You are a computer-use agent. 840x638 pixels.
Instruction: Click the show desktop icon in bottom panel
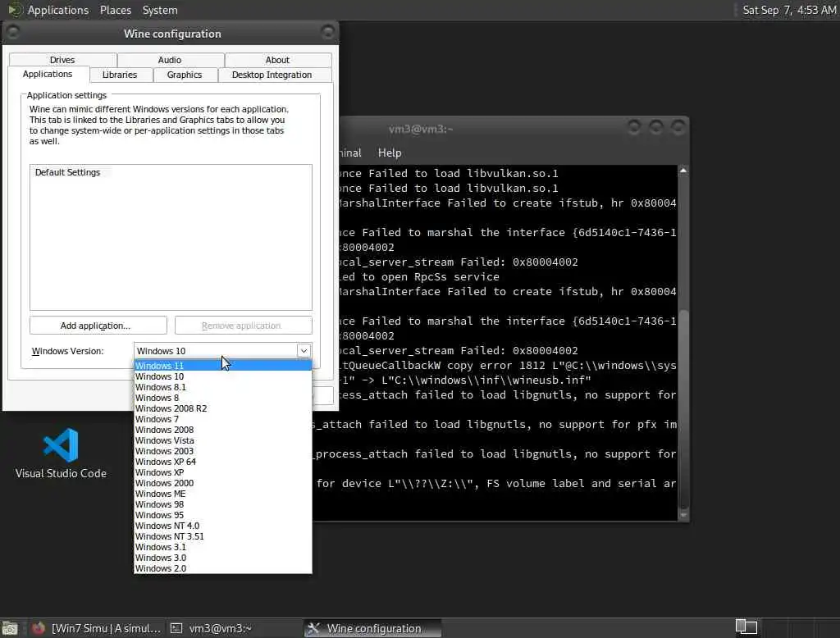pyautogui.click(x=10, y=628)
